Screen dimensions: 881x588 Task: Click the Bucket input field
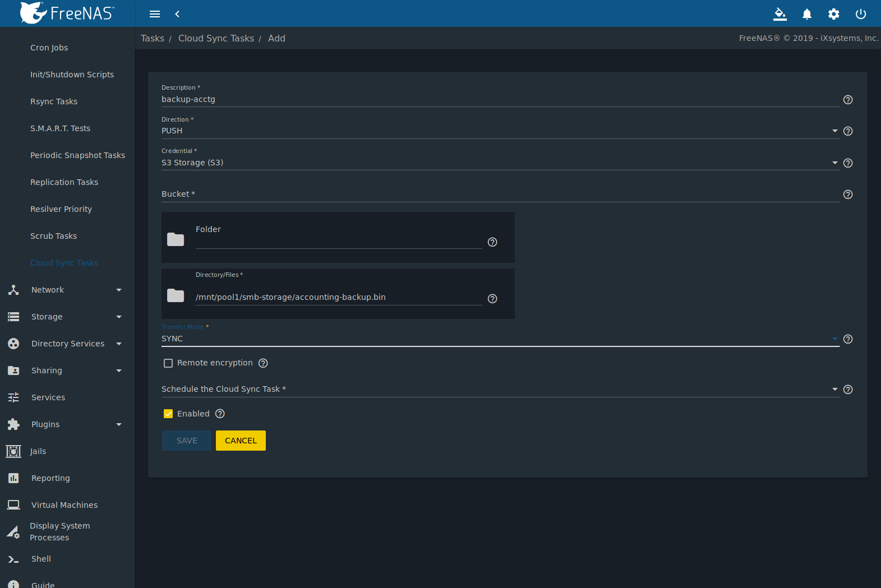pos(500,194)
